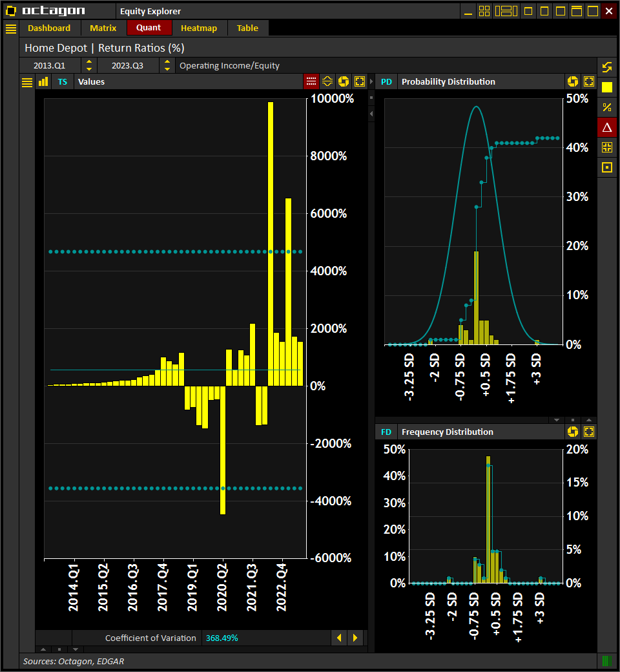Decrease the 2013.Q1 start period
620x672 pixels.
[89, 69]
